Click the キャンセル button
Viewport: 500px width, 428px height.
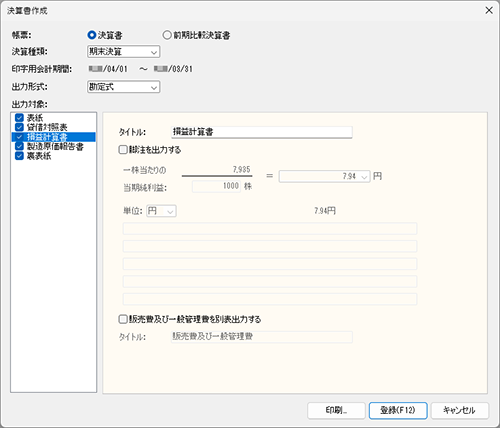click(460, 410)
